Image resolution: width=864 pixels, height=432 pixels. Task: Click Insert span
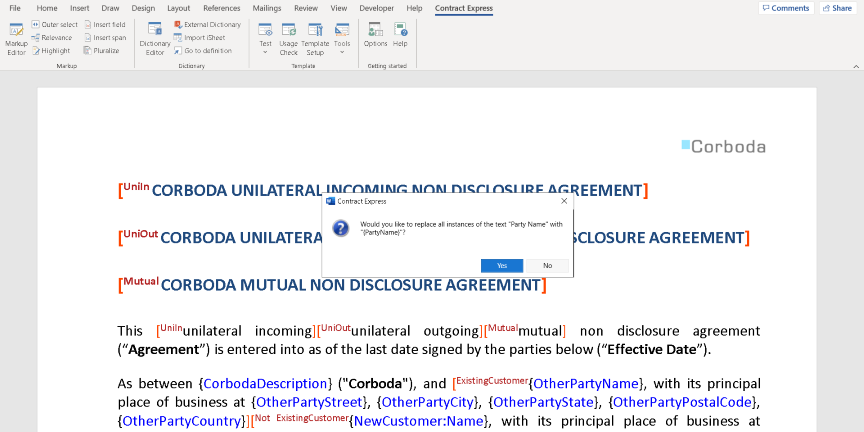(x=105, y=37)
